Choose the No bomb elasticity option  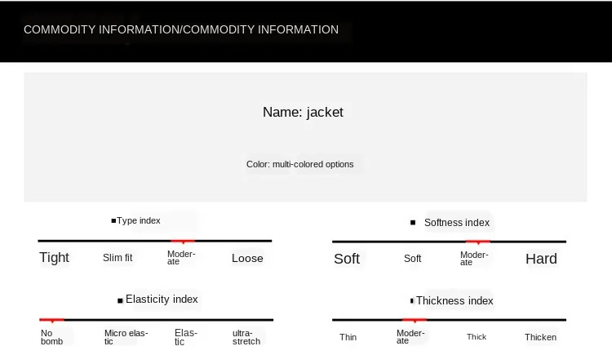[52, 337]
